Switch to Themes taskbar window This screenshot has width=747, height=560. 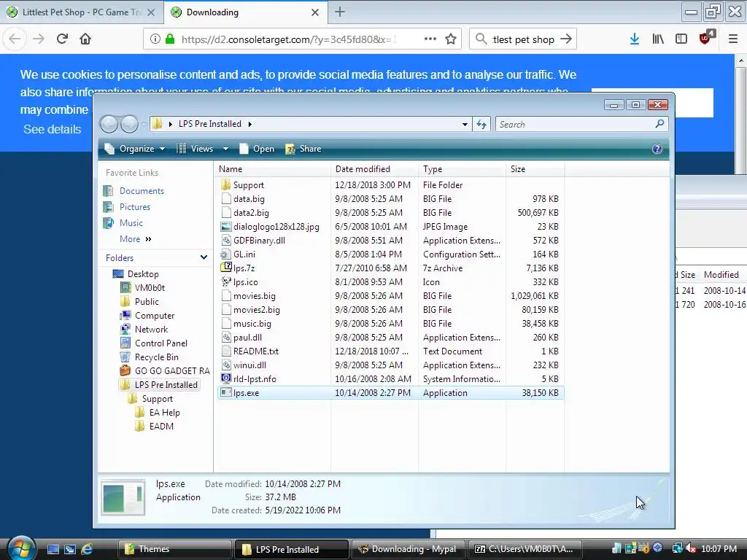(x=174, y=549)
